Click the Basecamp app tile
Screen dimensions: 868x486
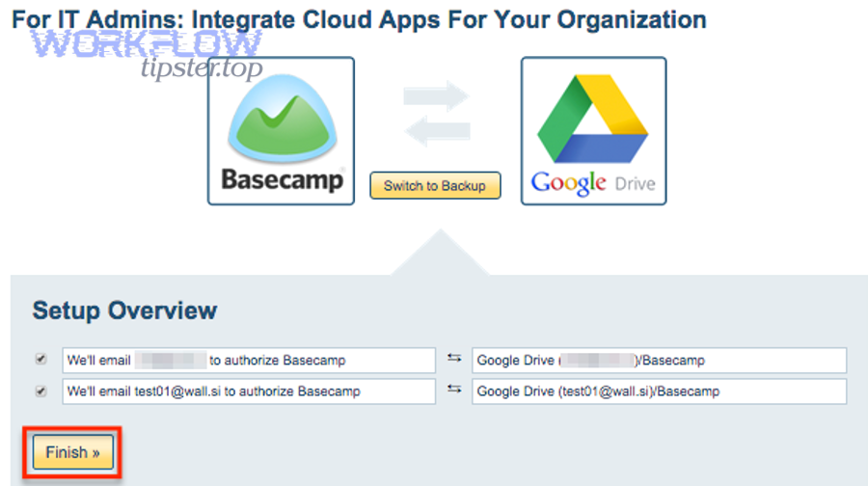(282, 131)
